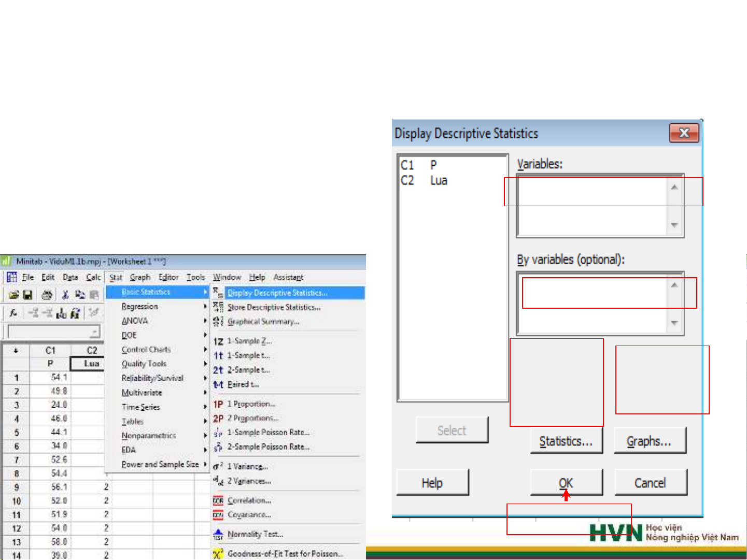The image size is (747, 560).
Task: Open the Editor menu
Action: (x=168, y=277)
